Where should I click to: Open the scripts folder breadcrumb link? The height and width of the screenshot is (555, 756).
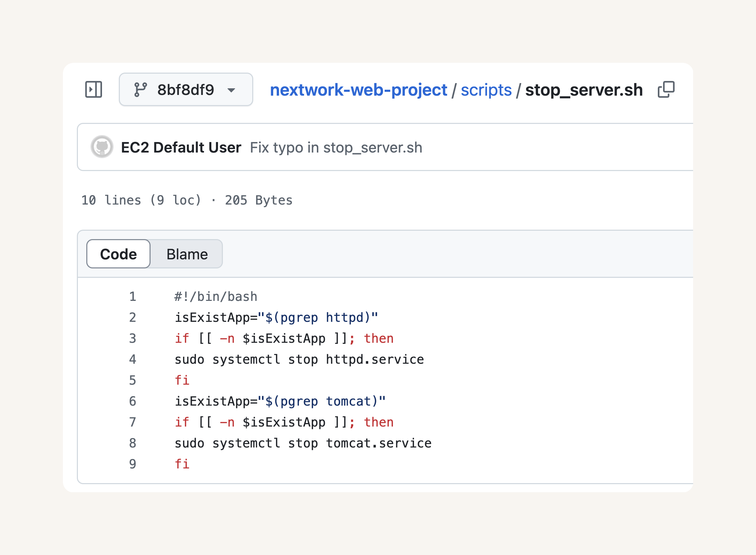(x=486, y=90)
